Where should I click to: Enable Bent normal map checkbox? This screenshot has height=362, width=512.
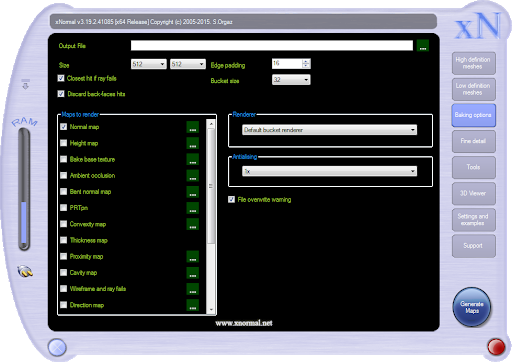click(63, 191)
